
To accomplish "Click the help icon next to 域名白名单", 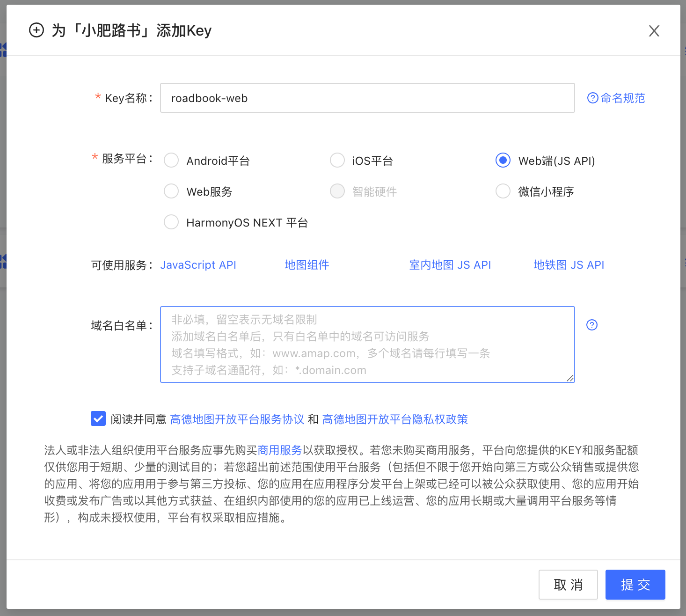I will click(x=592, y=325).
